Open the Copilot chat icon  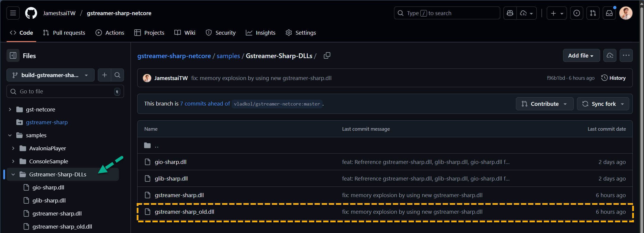510,13
